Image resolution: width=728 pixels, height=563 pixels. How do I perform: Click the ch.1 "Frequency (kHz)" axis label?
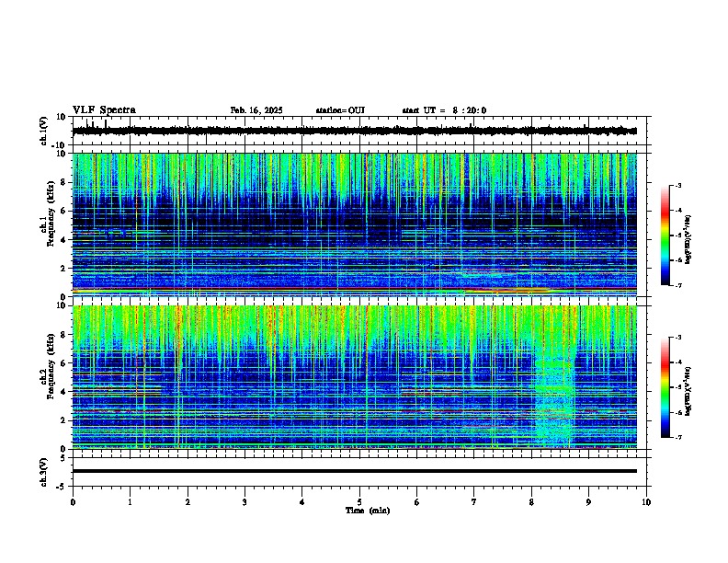(x=51, y=213)
